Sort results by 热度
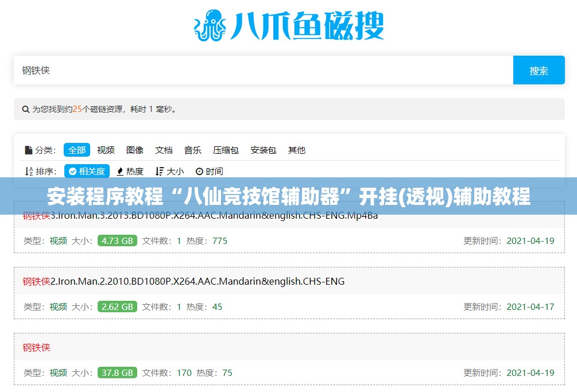The image size is (577, 392). point(130,172)
